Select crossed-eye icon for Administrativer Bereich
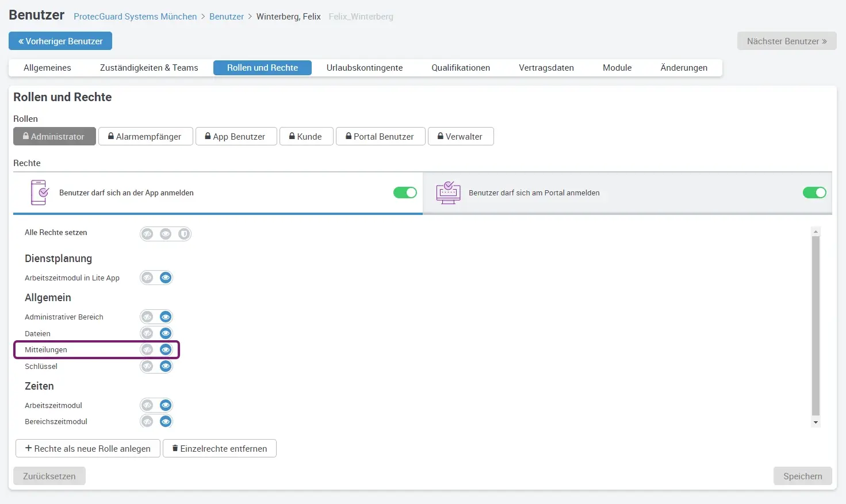The width and height of the screenshot is (846, 504). [x=148, y=317]
